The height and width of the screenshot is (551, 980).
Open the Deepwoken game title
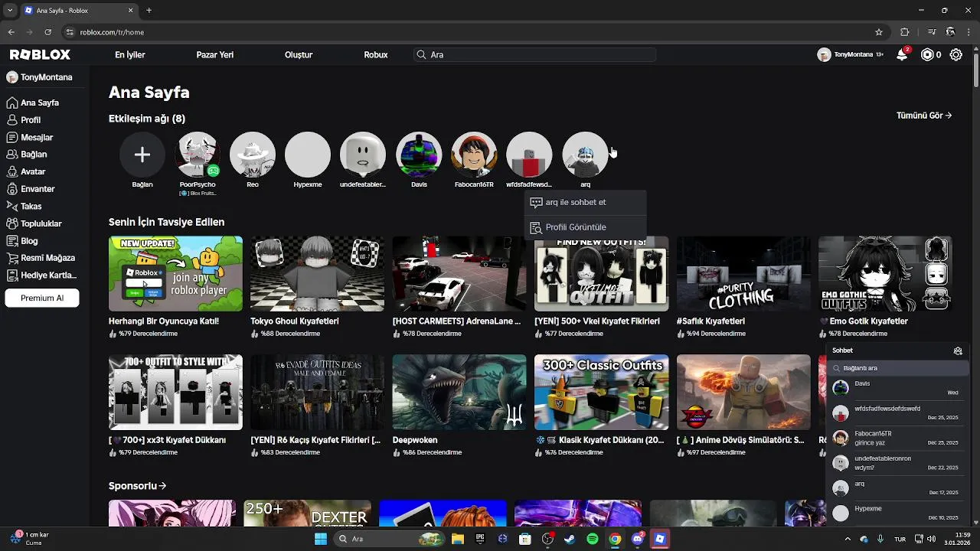415,441
